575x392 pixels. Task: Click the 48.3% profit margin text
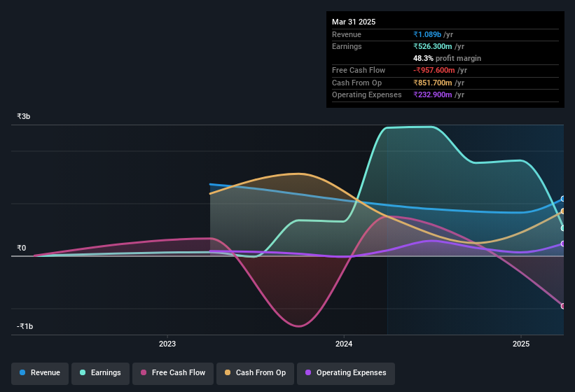point(447,58)
